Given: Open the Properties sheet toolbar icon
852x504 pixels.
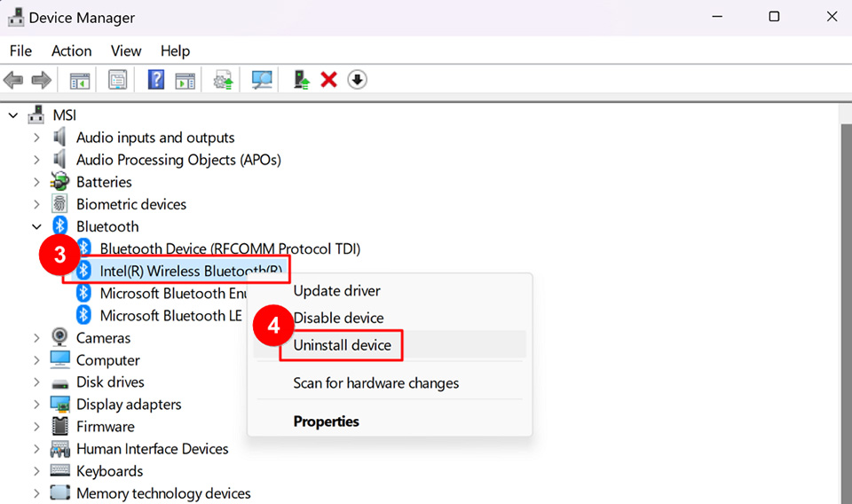Looking at the screenshot, I should pyautogui.click(x=117, y=81).
